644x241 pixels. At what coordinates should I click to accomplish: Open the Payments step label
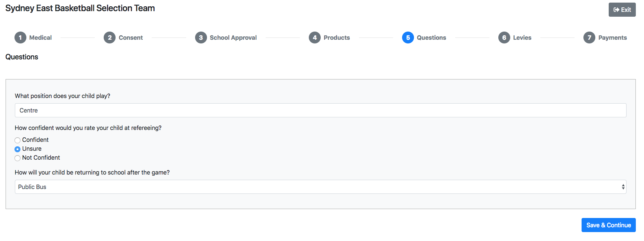pyautogui.click(x=612, y=38)
